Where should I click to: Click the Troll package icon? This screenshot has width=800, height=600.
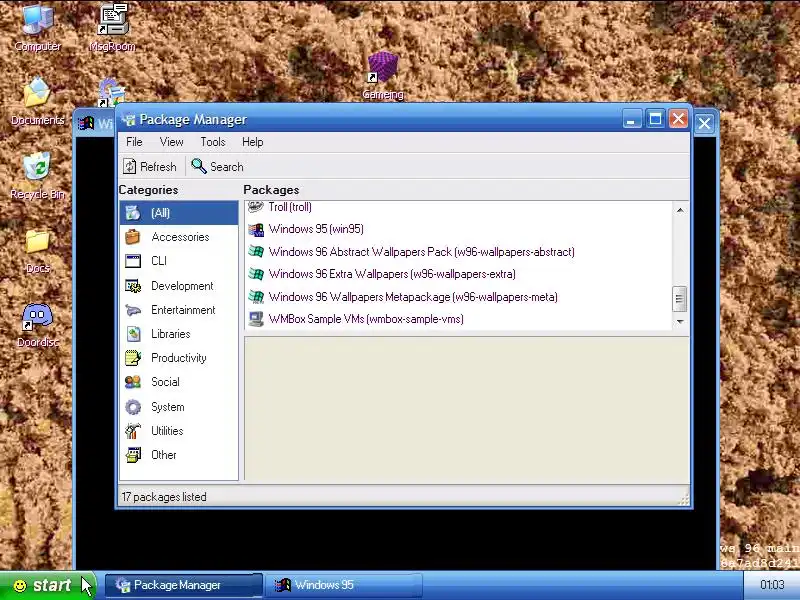click(x=256, y=206)
